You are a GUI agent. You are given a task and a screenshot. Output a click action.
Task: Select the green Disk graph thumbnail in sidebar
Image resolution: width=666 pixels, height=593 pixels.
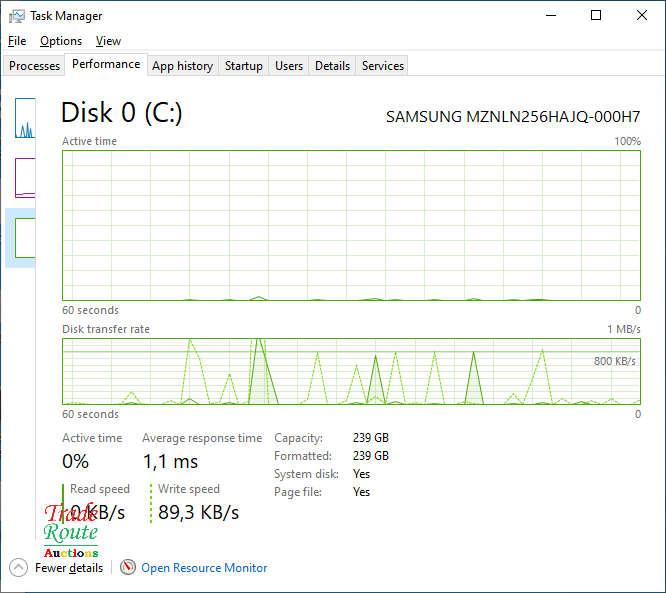(x=25, y=237)
